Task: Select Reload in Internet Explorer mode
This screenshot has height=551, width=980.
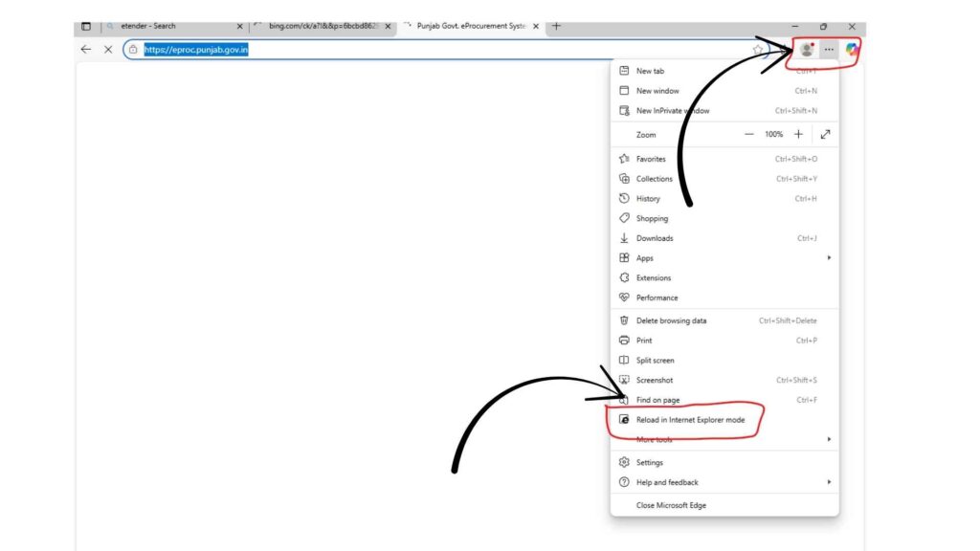Action: pos(724,420)
